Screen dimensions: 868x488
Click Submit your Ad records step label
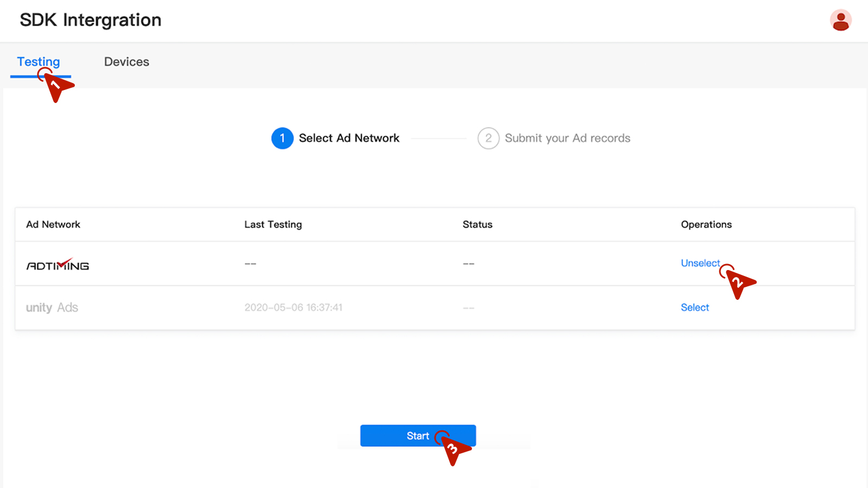coord(567,138)
